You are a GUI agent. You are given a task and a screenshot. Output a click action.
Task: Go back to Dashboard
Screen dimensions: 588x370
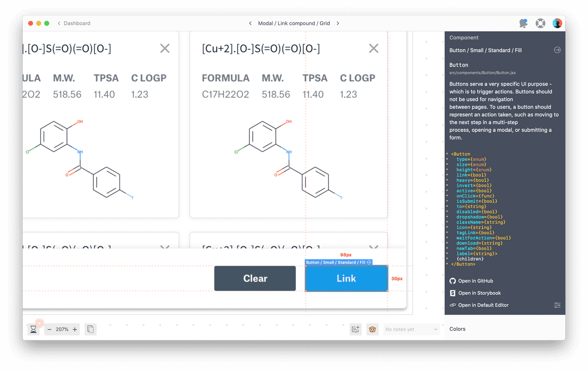tap(74, 24)
